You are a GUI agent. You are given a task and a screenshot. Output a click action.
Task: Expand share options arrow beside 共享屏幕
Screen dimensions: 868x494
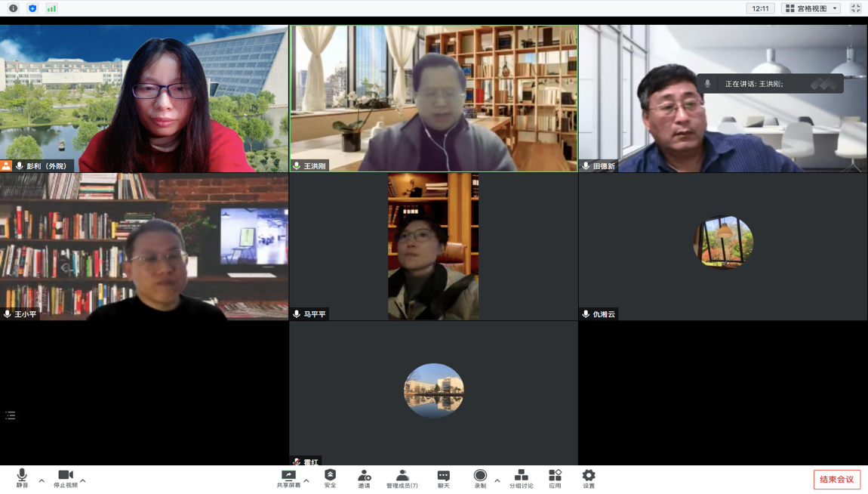306,480
